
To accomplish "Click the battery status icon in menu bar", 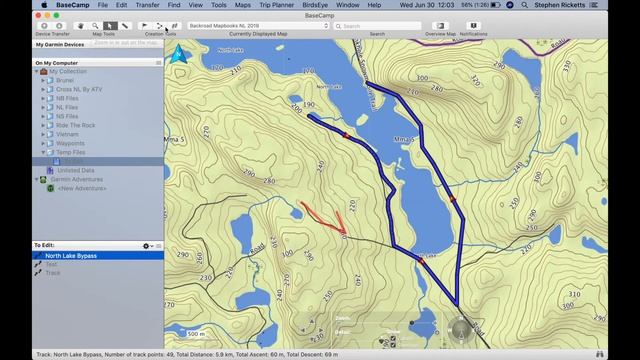I will click(x=495, y=5).
